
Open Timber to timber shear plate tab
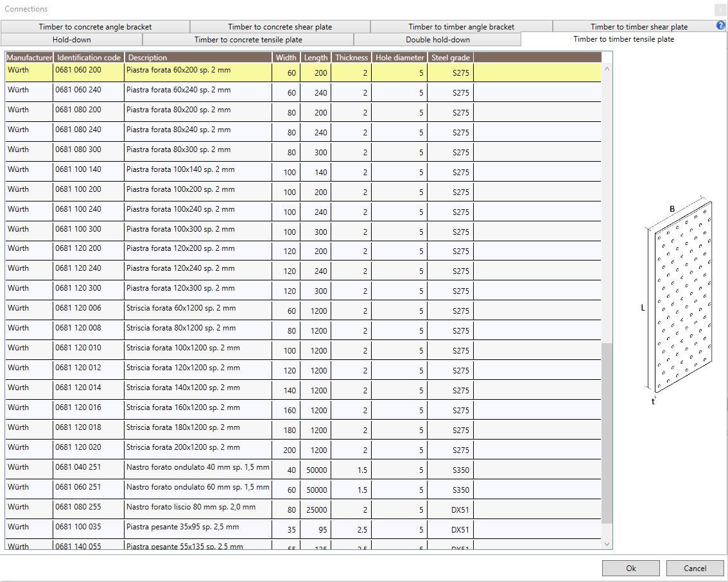click(639, 26)
